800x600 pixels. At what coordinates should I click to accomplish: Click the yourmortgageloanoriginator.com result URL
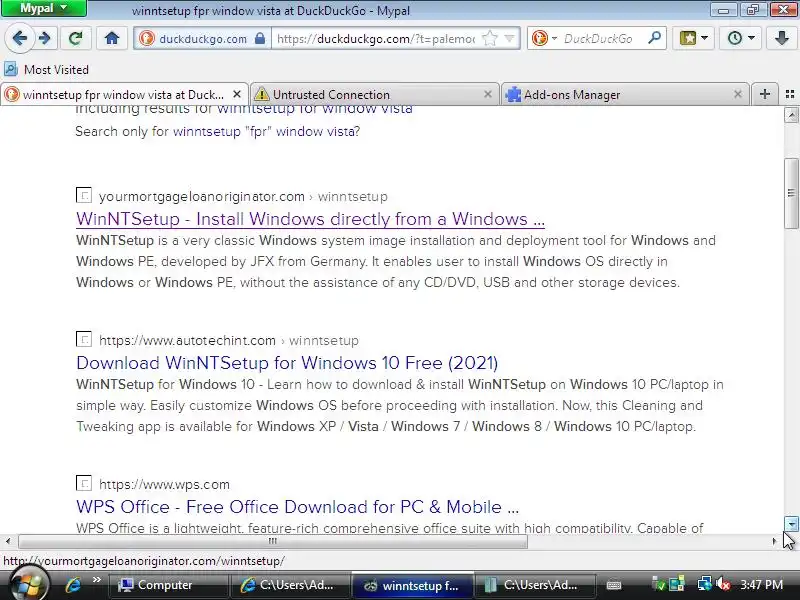(243, 196)
